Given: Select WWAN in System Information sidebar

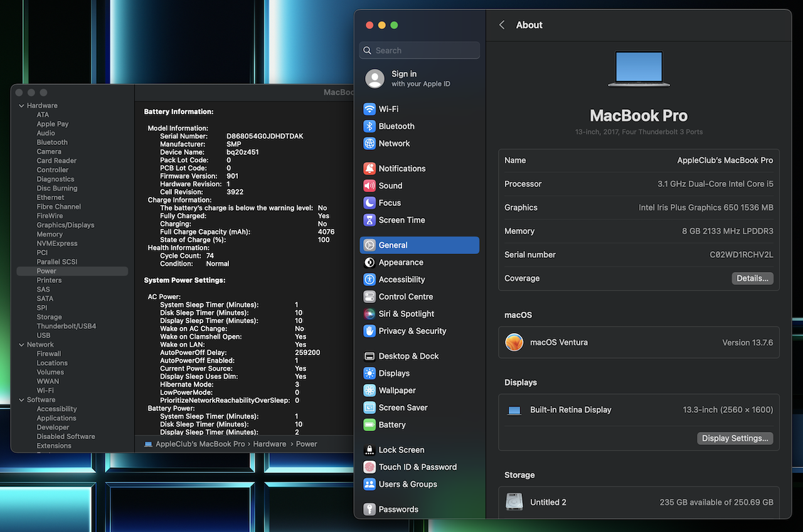Looking at the screenshot, I should [x=48, y=381].
